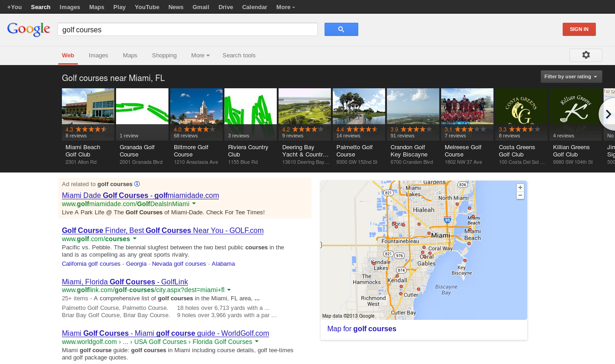615x364 pixels.
Task: Open dropdown arrow beside worldgolf.com URL
Action: (257, 341)
